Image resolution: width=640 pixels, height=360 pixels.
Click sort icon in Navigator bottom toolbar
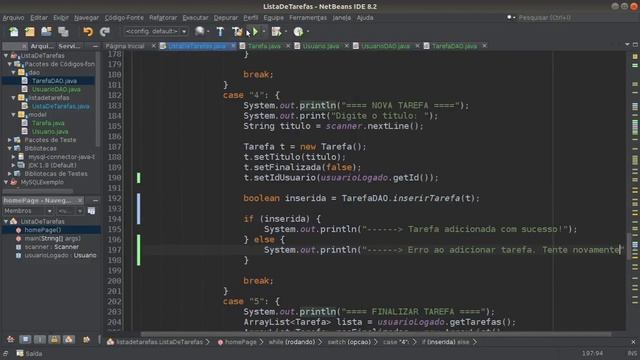pyautogui.click(x=86, y=339)
